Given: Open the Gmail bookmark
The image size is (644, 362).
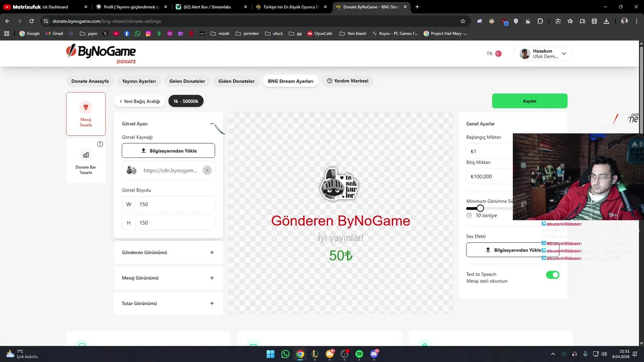Looking at the screenshot, I should 54,34.
